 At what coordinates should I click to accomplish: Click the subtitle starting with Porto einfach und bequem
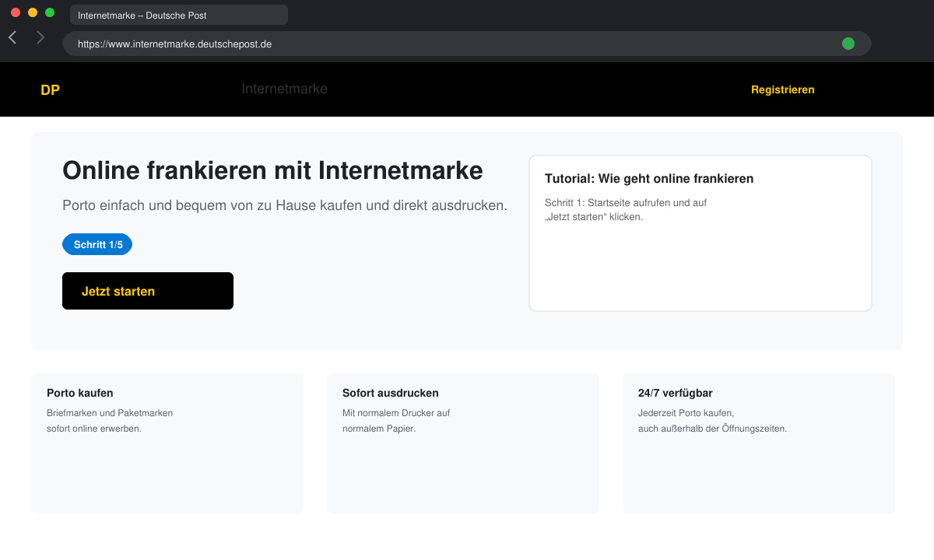click(285, 206)
